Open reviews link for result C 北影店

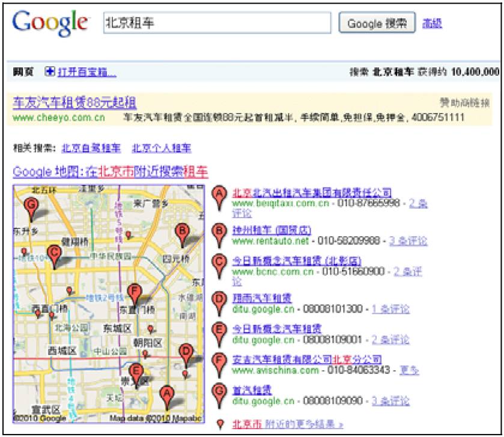point(408,272)
